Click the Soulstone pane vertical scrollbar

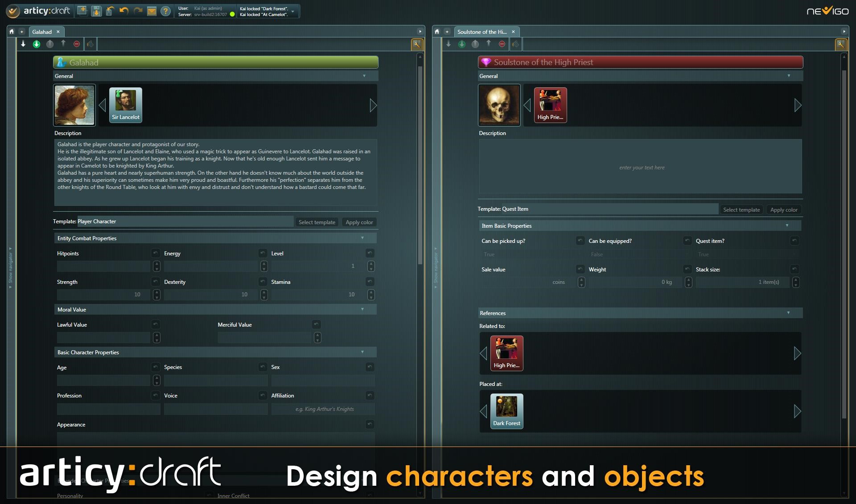844,244
